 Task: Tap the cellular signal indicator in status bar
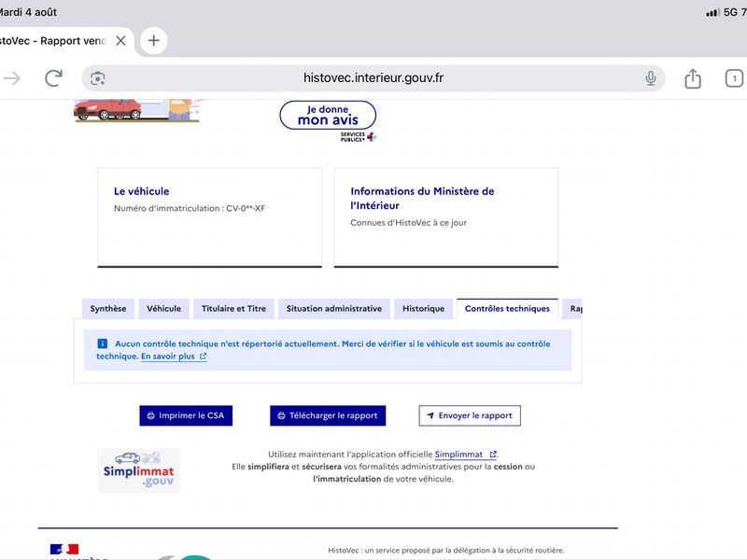[712, 13]
